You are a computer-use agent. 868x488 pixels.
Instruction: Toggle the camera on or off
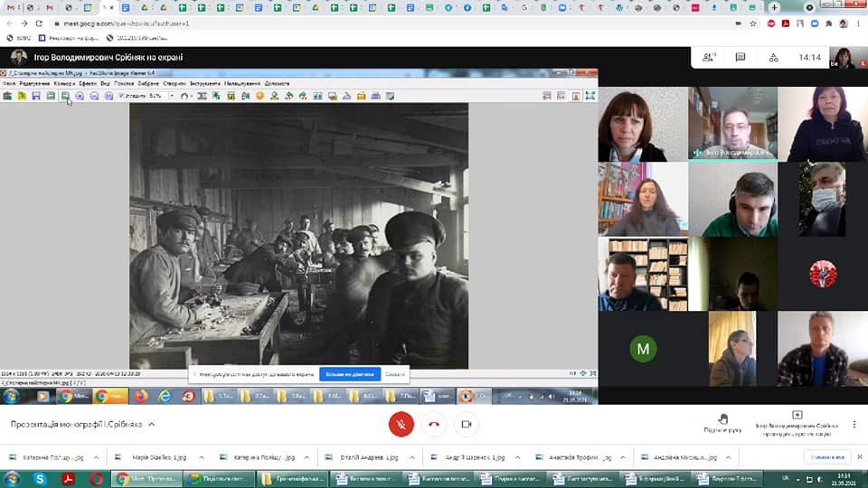point(467,424)
